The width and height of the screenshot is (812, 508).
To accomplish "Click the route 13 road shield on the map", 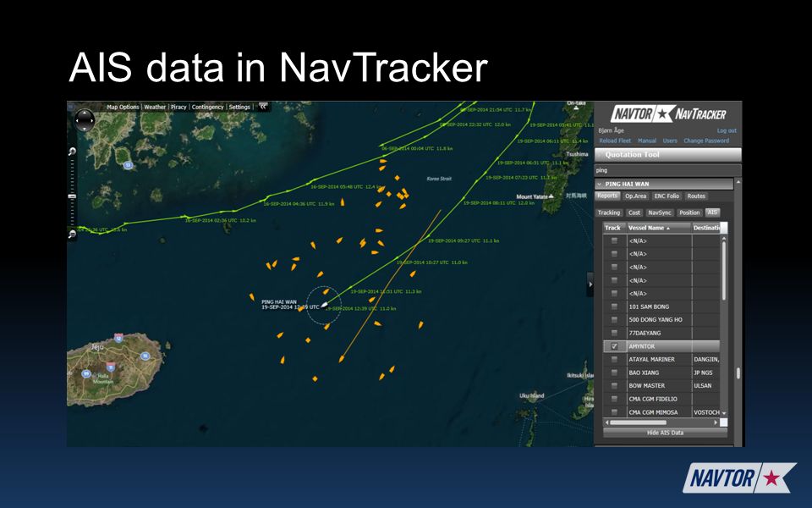I will click(x=128, y=165).
